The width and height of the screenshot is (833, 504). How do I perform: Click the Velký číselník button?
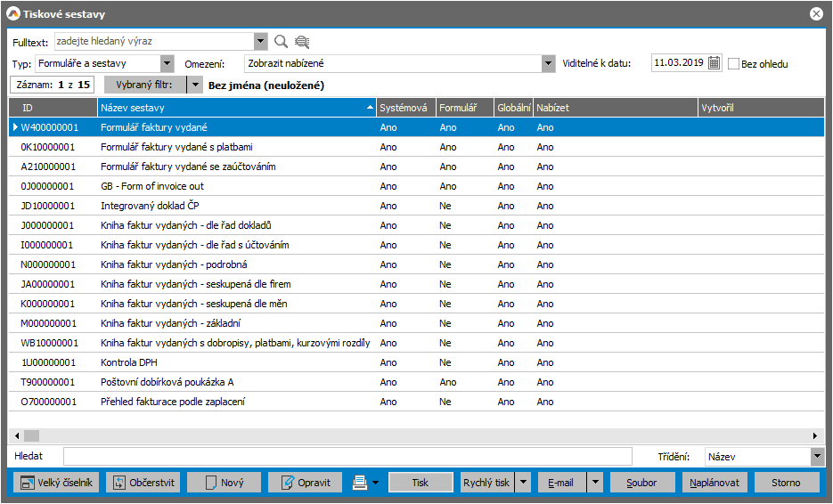point(55,483)
